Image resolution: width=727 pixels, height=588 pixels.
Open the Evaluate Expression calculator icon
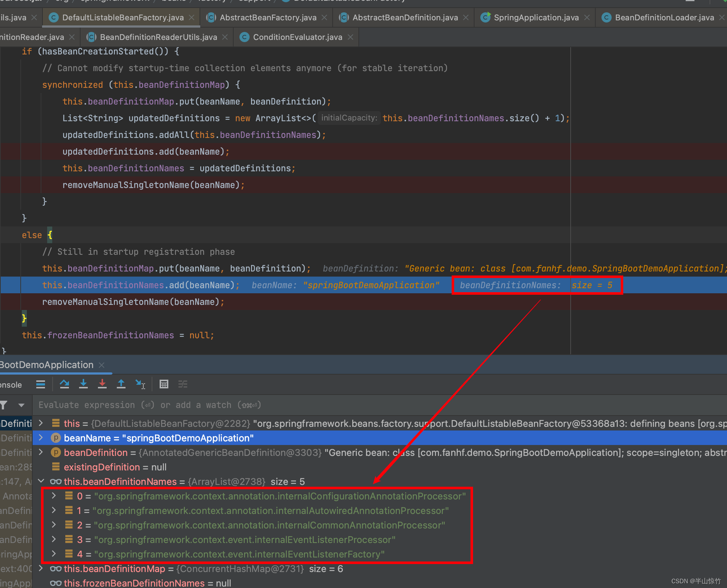tap(164, 384)
